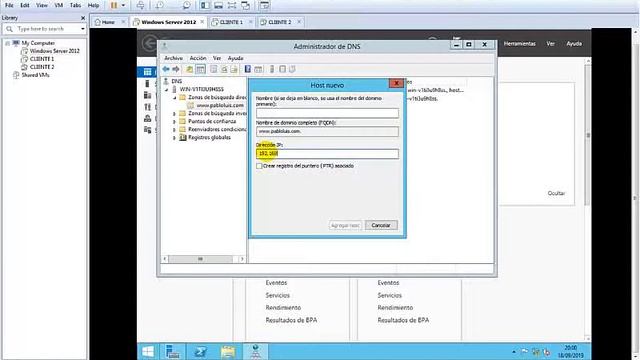Toggle the show console tree icon

200,69
